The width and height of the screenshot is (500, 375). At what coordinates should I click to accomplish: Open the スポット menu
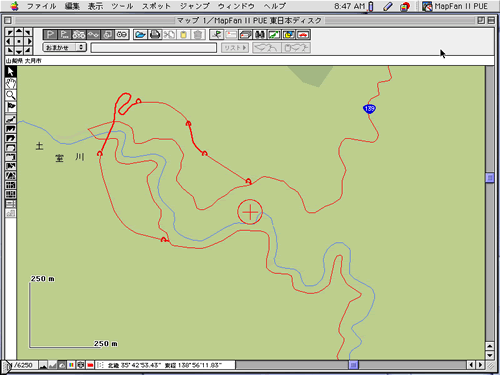pyautogui.click(x=157, y=6)
